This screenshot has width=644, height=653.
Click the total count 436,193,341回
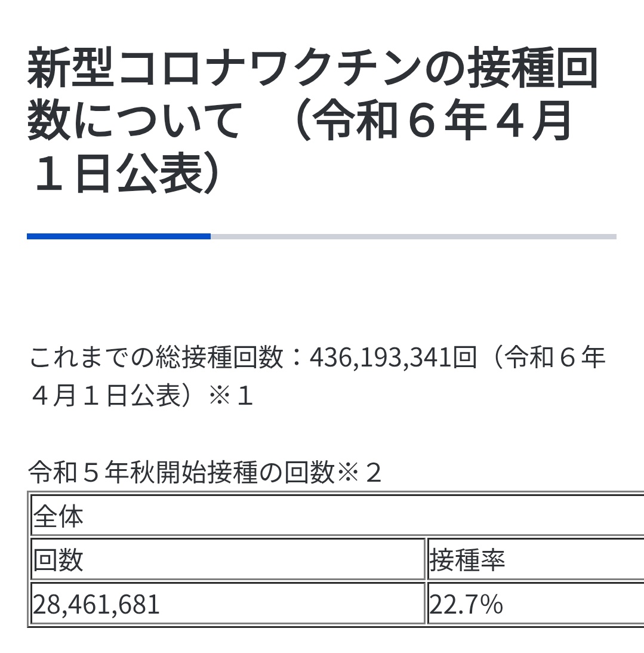pos(393,358)
